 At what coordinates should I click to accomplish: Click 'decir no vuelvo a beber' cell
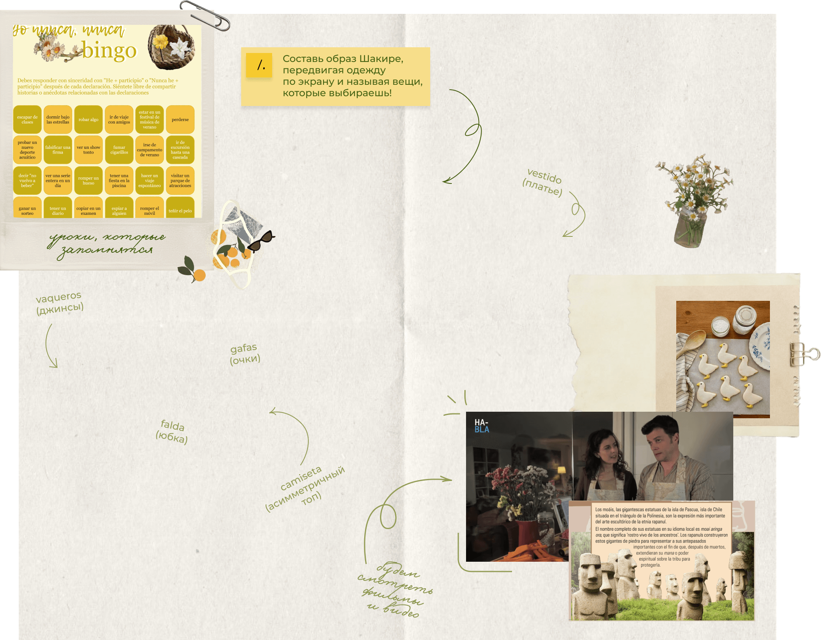(27, 181)
